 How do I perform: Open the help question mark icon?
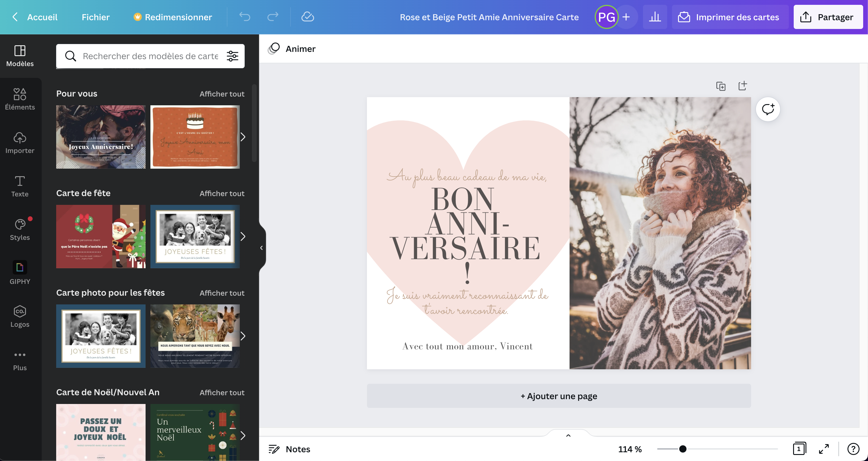pyautogui.click(x=853, y=449)
